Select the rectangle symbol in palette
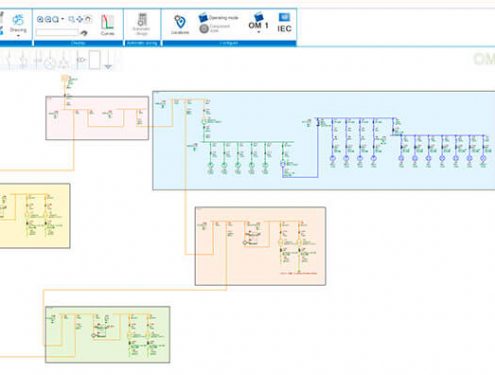 pos(94,59)
